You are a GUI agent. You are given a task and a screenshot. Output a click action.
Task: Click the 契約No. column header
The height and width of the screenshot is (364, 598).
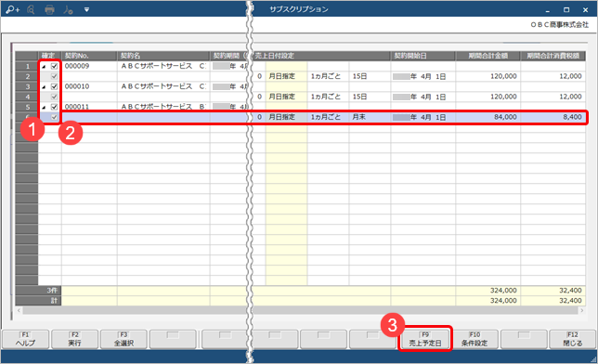[x=89, y=56]
